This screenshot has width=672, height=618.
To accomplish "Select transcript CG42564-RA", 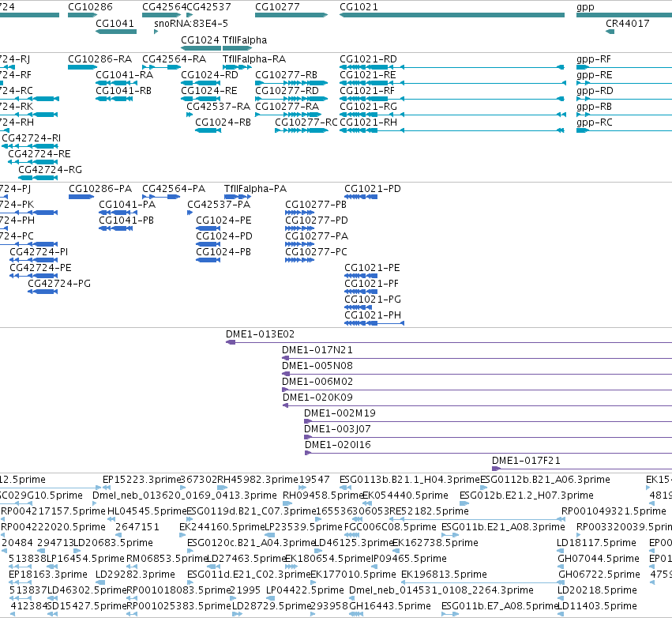I will (174, 59).
